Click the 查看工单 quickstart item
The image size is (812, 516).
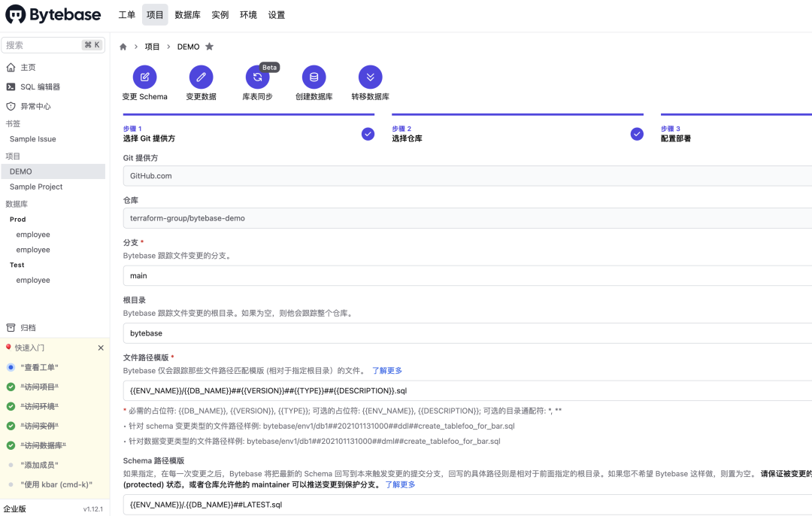(39, 367)
